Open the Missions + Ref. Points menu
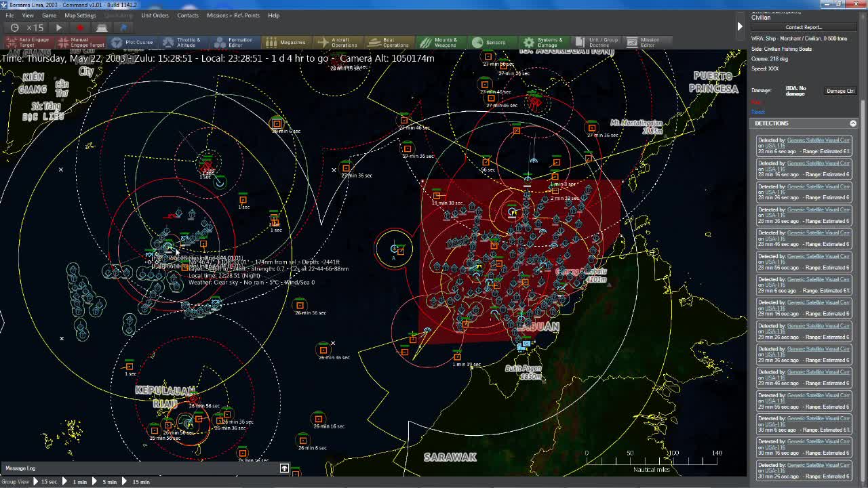The width and height of the screenshot is (868, 488). point(233,15)
